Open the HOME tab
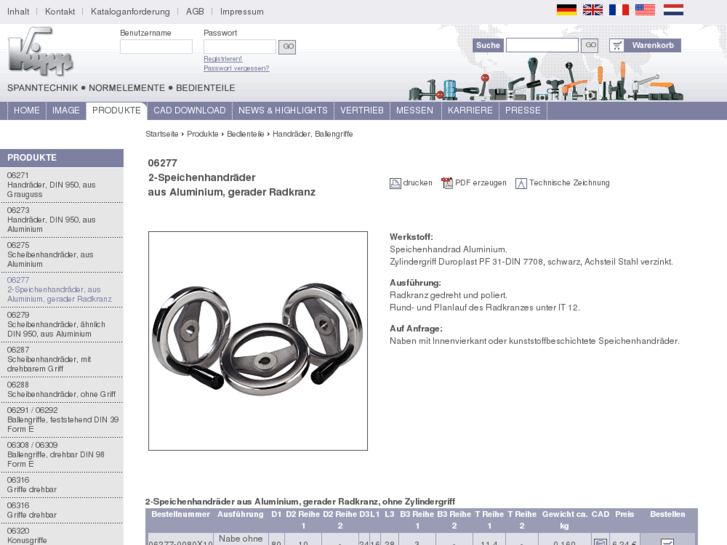The height and width of the screenshot is (545, 727). click(26, 111)
